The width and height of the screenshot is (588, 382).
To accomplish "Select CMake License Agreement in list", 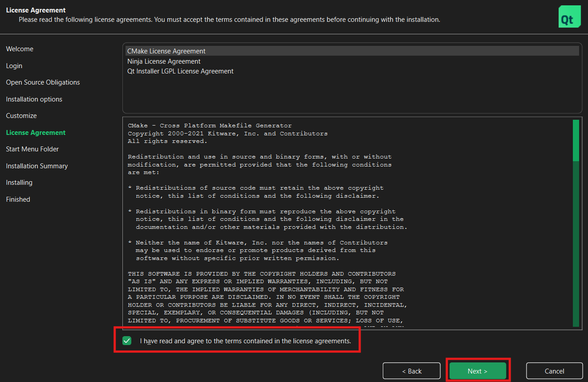I will click(x=352, y=51).
